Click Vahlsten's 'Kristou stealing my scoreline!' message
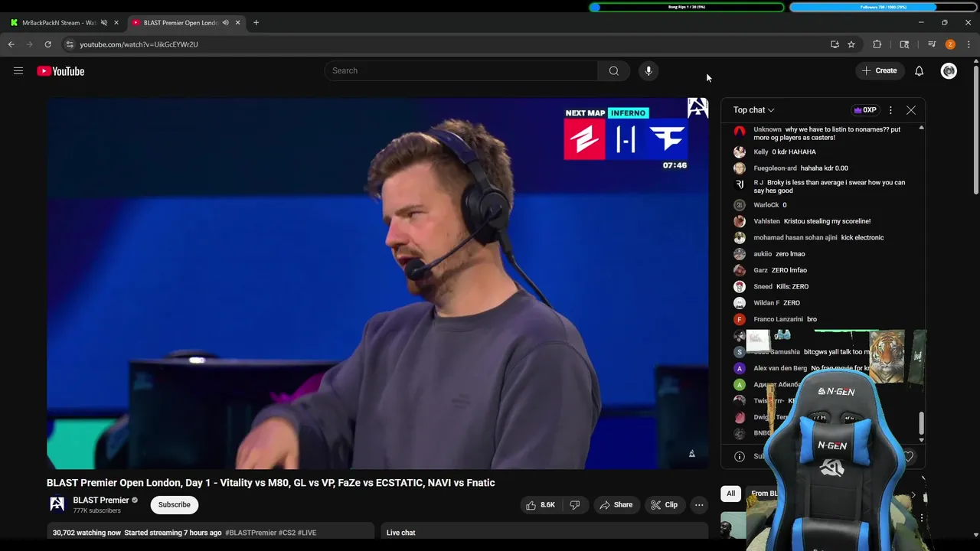The image size is (980, 551). point(827,221)
